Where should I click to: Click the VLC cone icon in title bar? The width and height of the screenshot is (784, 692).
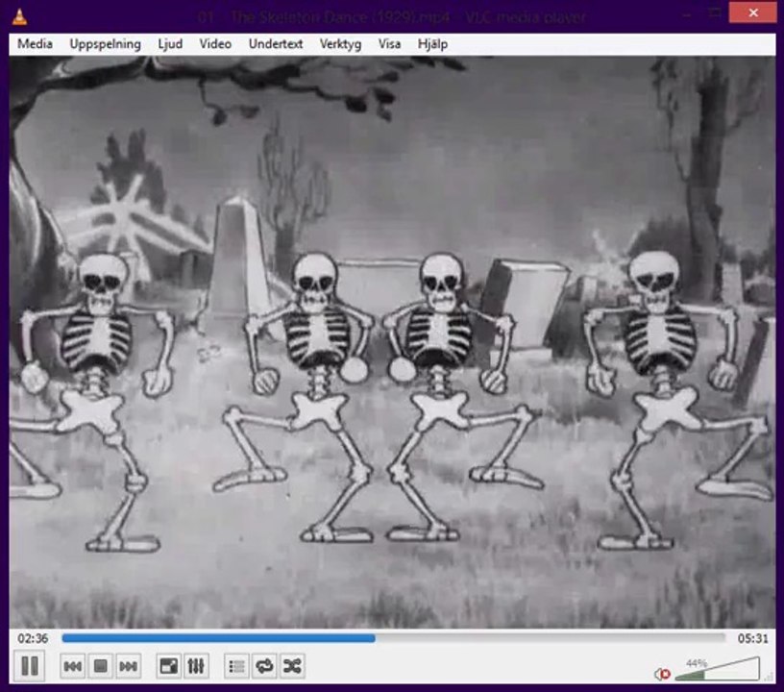point(19,16)
